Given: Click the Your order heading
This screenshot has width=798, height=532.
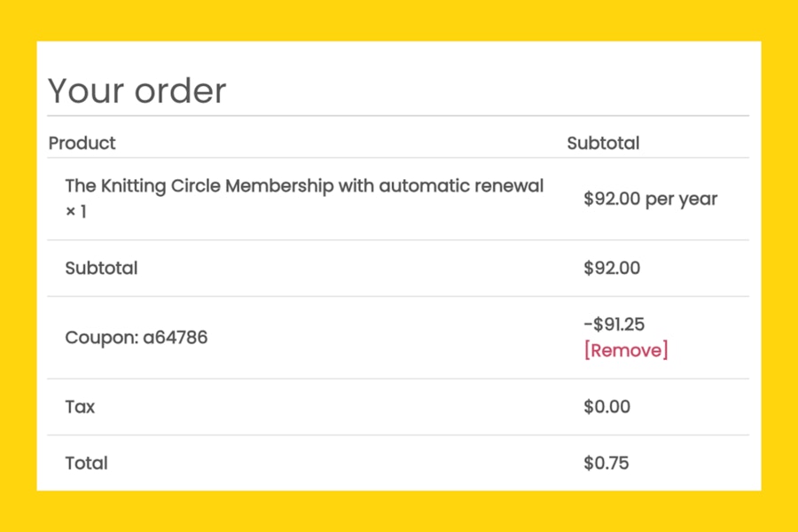Looking at the screenshot, I should [137, 90].
